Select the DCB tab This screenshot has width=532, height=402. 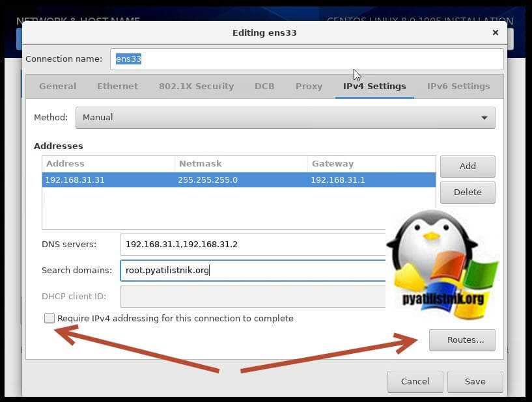(264, 86)
